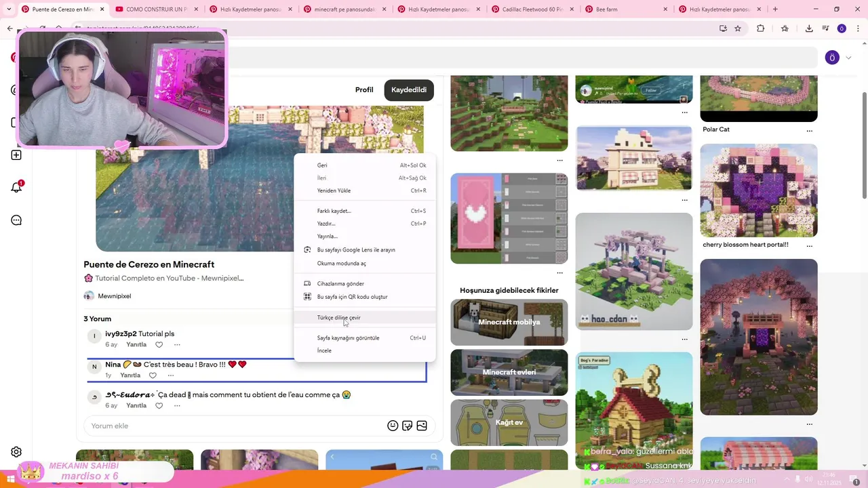This screenshot has width=868, height=488.
Task: Open Minecraft mobilya idea card
Action: tap(509, 322)
